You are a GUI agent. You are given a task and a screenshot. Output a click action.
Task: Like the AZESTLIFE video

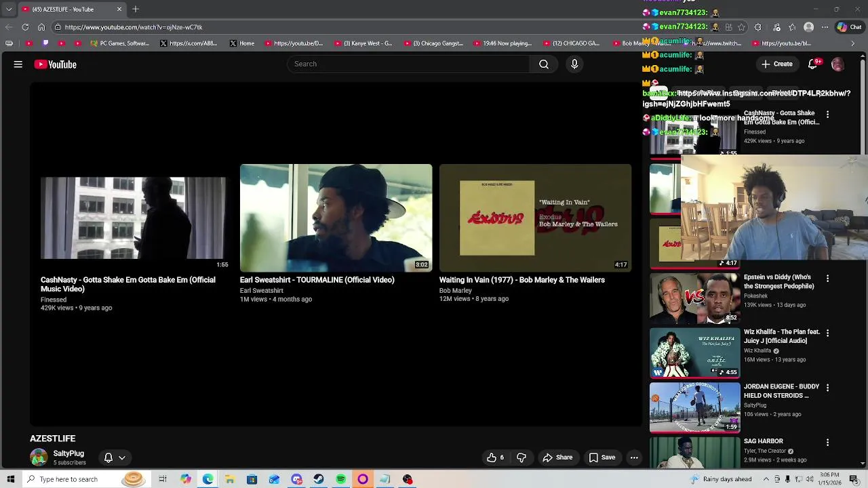pyautogui.click(x=496, y=457)
